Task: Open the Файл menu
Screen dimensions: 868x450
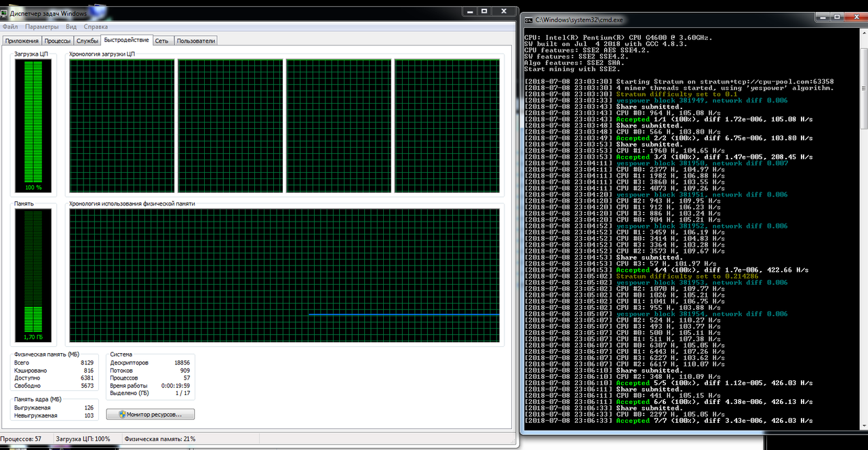Action: click(x=10, y=26)
